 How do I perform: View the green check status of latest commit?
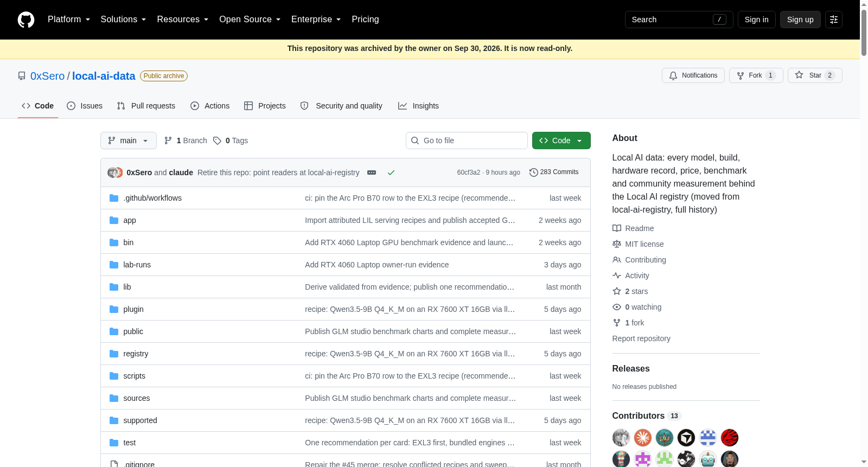point(391,172)
